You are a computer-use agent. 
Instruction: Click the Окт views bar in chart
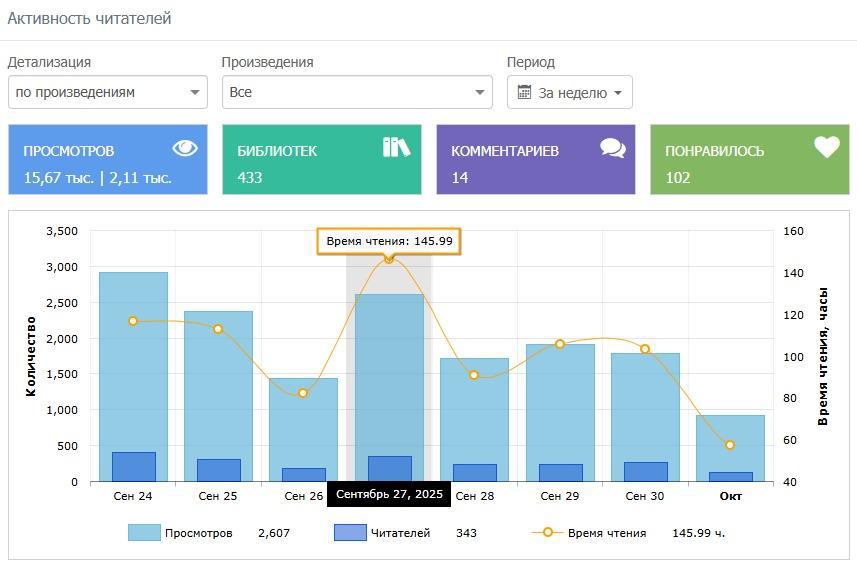coord(730,440)
